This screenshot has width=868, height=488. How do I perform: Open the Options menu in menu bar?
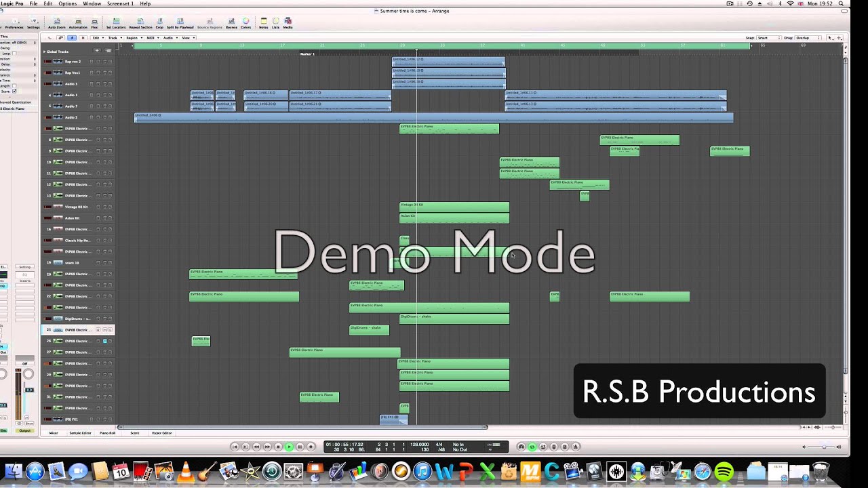pyautogui.click(x=67, y=3)
